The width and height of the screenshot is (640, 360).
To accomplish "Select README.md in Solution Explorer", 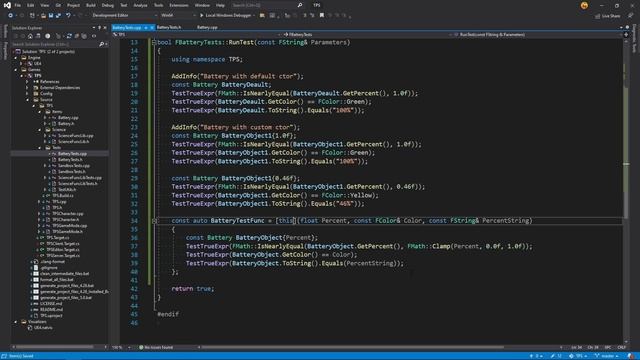I will [x=51, y=309].
